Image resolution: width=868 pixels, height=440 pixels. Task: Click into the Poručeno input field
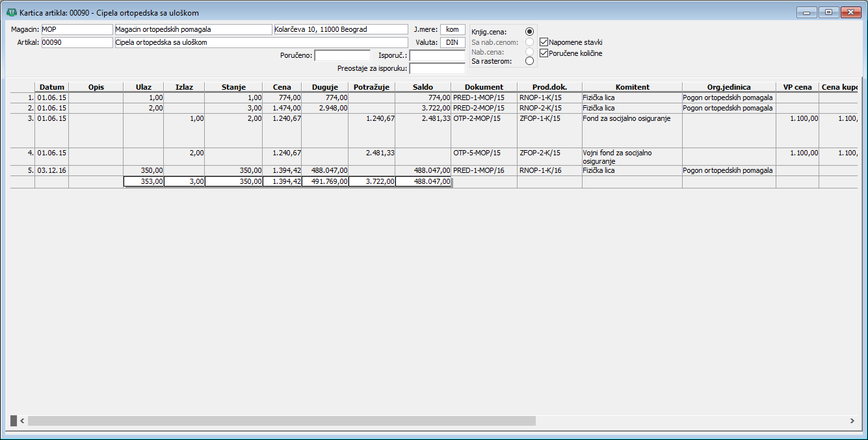[x=342, y=55]
